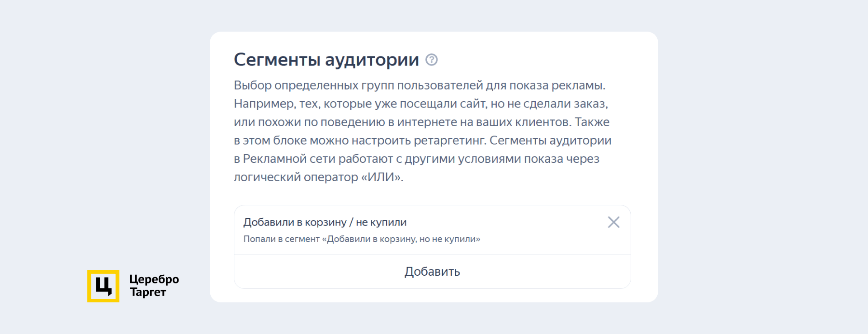Screen dimensions: 868x334
Task: Click the words «логический оператор» in the description
Action: 296,177
